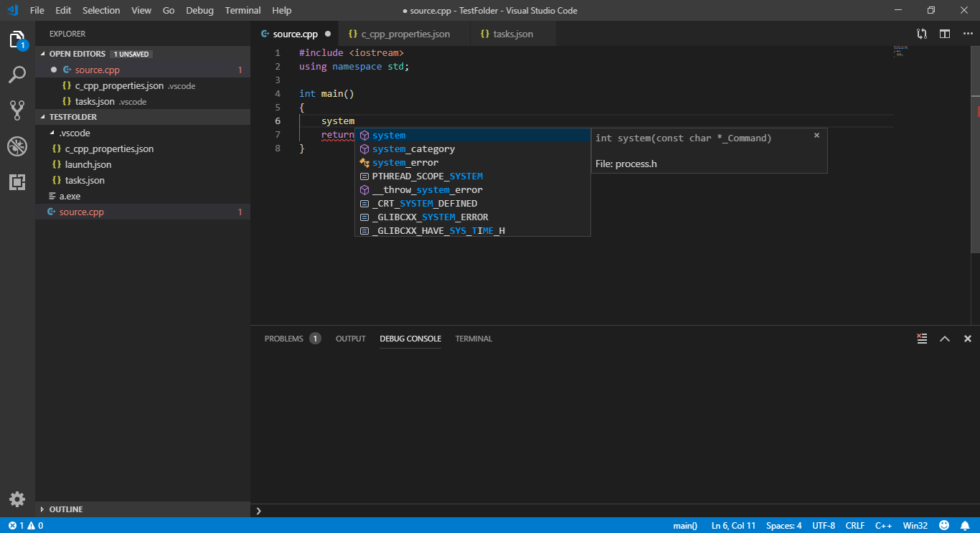Screen dimensions: 980x533
Task: Open the Search view in activity bar
Action: [x=17, y=75]
